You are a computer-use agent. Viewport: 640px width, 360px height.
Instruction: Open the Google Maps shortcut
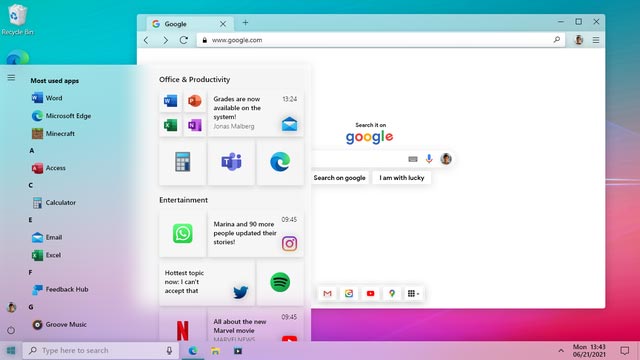coord(392,293)
